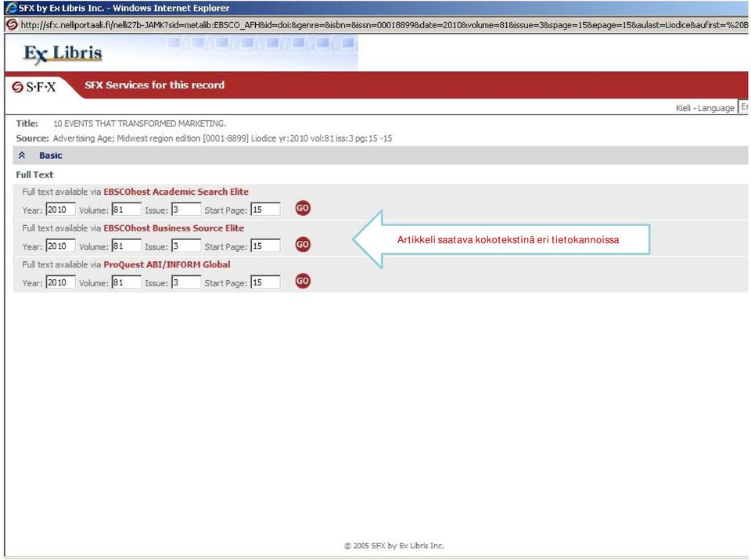Click the Ex Libris logo
751x560 pixels.
[63, 54]
